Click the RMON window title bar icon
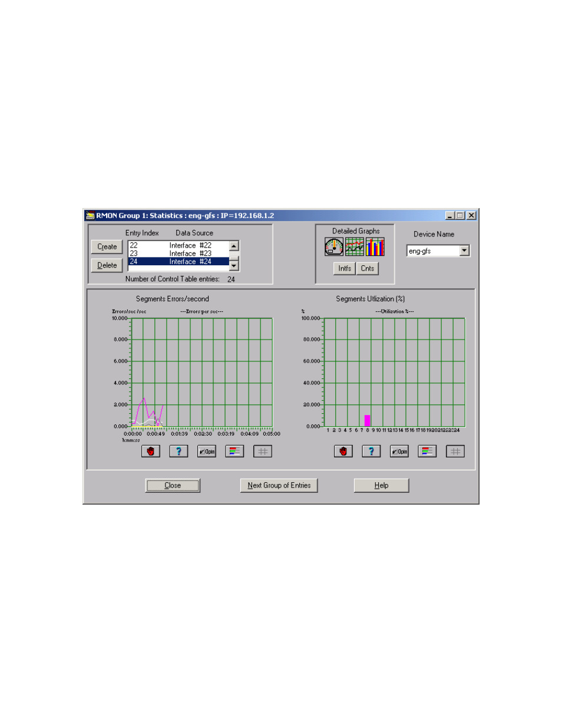Image resolution: width=562 pixels, height=728 pixels. click(x=90, y=216)
